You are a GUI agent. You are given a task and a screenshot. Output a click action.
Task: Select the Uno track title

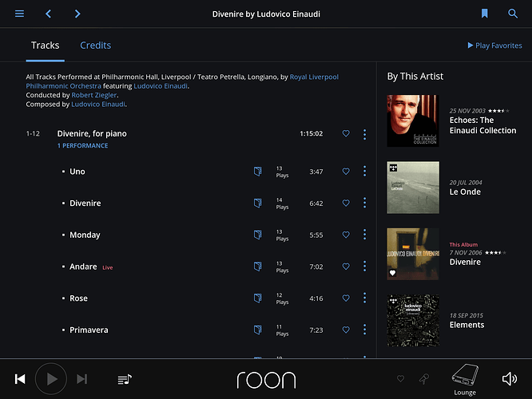click(x=77, y=172)
